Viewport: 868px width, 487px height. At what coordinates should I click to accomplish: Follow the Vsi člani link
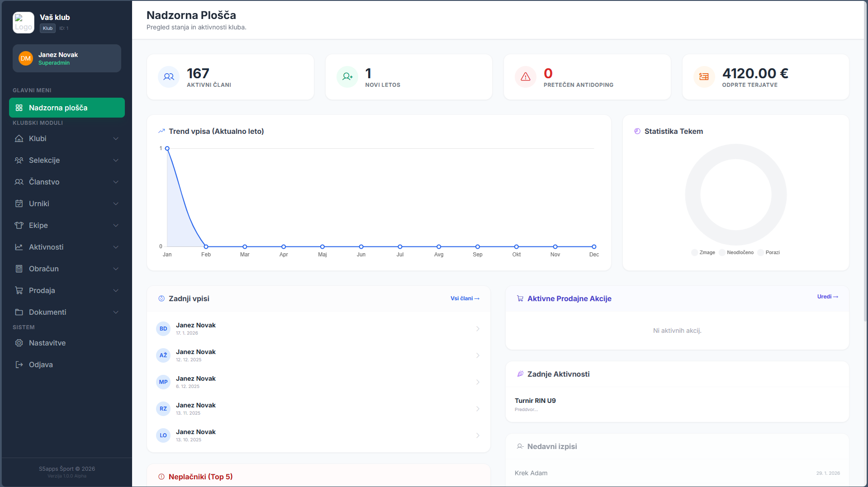pyautogui.click(x=465, y=298)
